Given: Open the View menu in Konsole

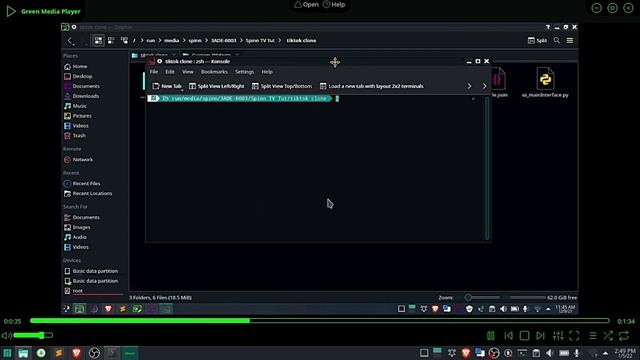Looking at the screenshot, I should [188, 72].
